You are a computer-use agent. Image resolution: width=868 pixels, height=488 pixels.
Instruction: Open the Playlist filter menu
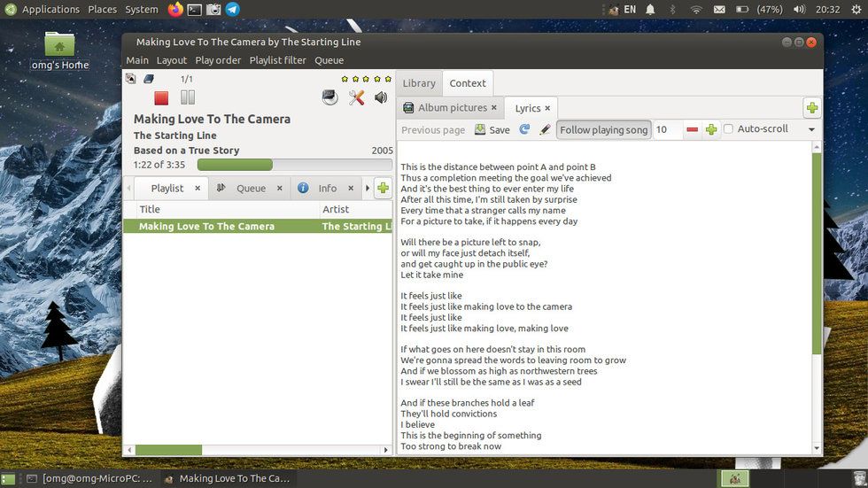click(277, 60)
